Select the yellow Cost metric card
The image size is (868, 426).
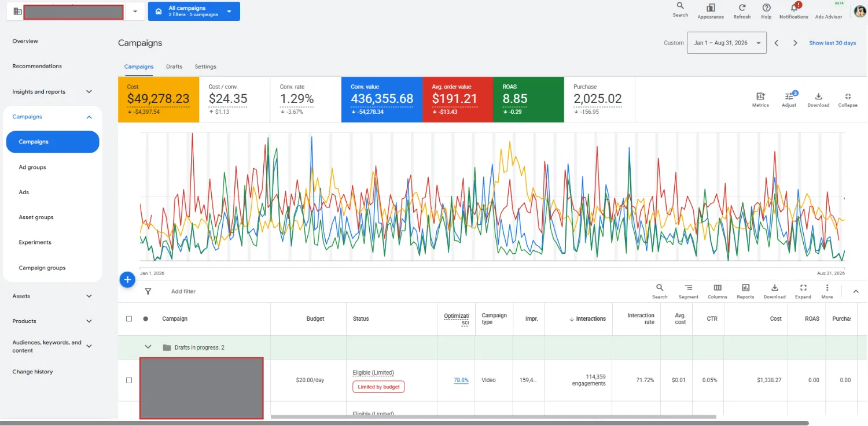pos(159,99)
